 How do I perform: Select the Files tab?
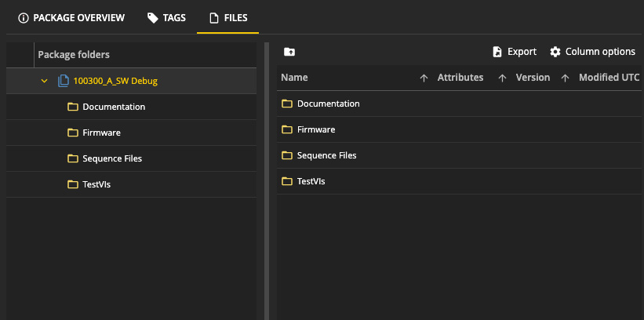(x=227, y=18)
